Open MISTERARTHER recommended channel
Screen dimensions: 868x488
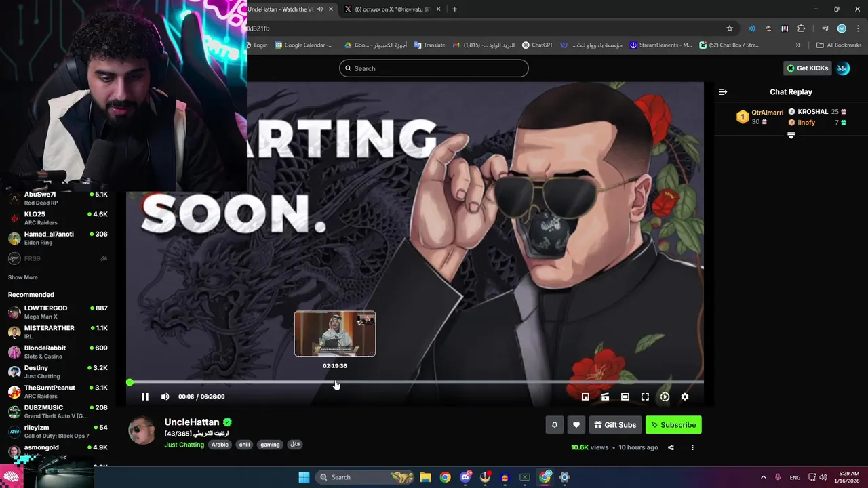[58, 332]
